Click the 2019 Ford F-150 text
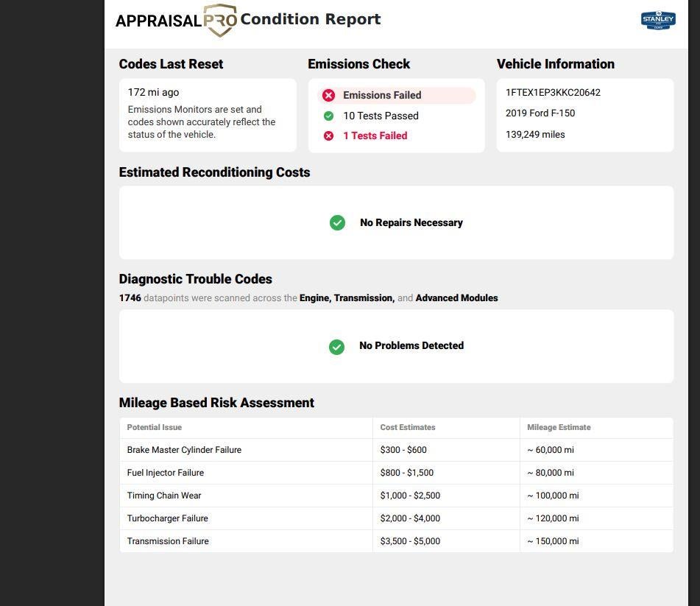 (x=540, y=113)
